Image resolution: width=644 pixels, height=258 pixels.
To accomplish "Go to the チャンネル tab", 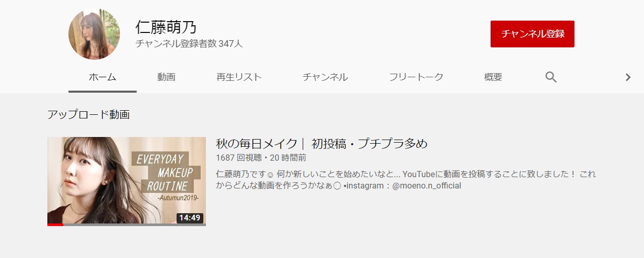I will pos(325,77).
